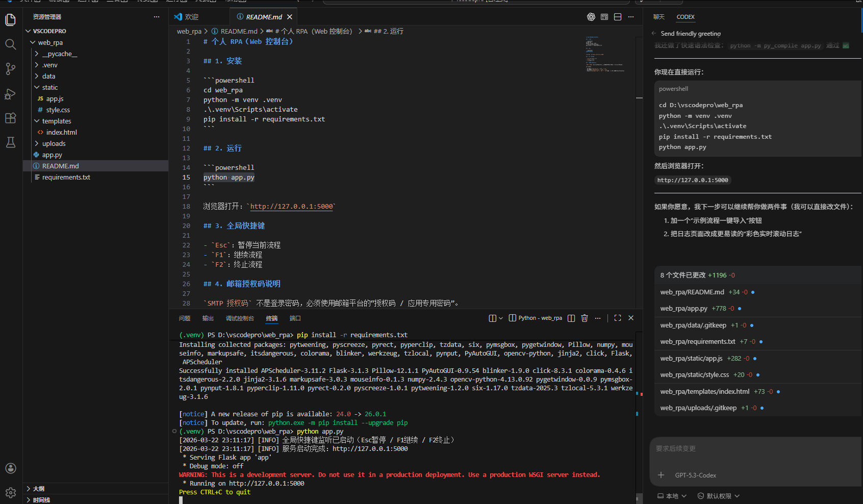This screenshot has width=863, height=504.
Task: Click the Codex http://127.0.0.1:5000 code chip
Action: (x=693, y=180)
